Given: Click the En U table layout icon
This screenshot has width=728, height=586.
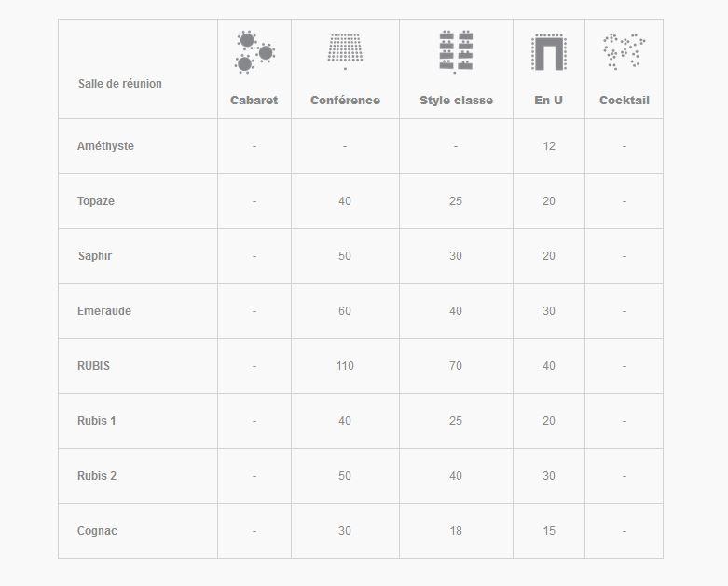Looking at the screenshot, I should pyautogui.click(x=549, y=52).
